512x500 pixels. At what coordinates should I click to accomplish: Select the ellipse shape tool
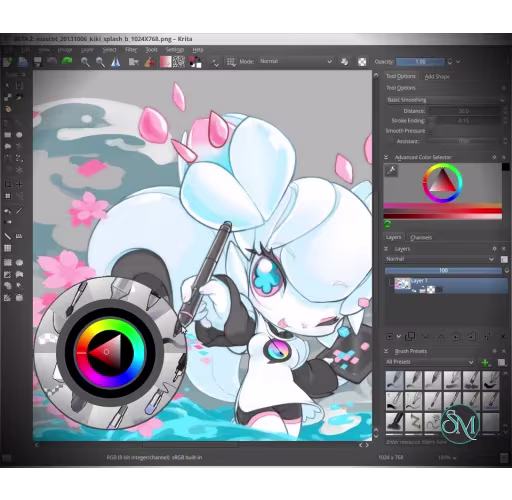(x=19, y=135)
